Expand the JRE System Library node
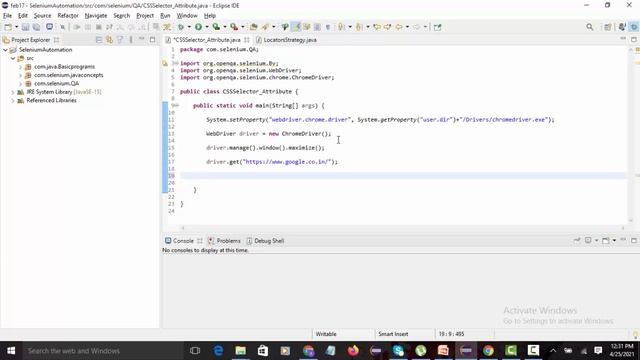This screenshot has height=360, width=640. 13,92
